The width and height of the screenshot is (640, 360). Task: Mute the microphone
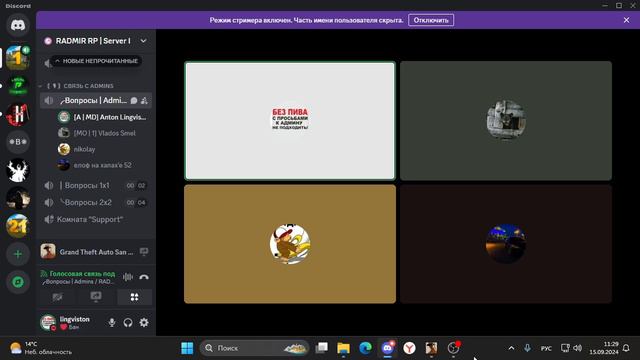coord(111,322)
